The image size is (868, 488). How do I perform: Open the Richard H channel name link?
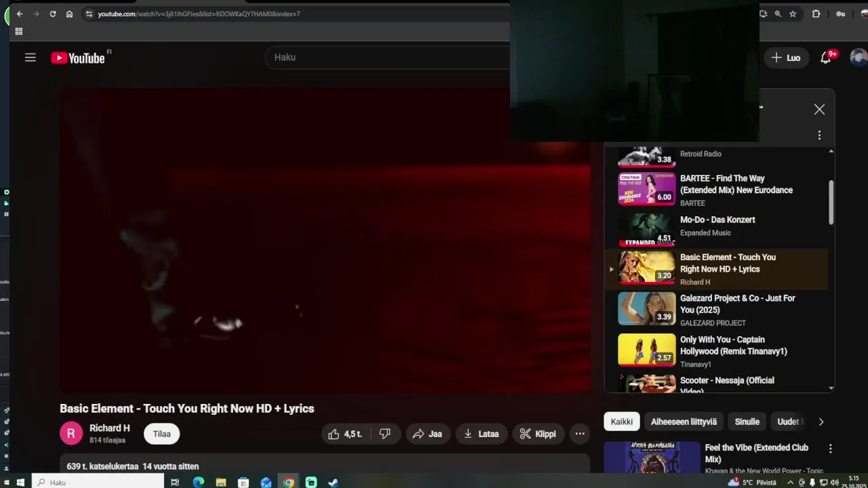tap(110, 428)
